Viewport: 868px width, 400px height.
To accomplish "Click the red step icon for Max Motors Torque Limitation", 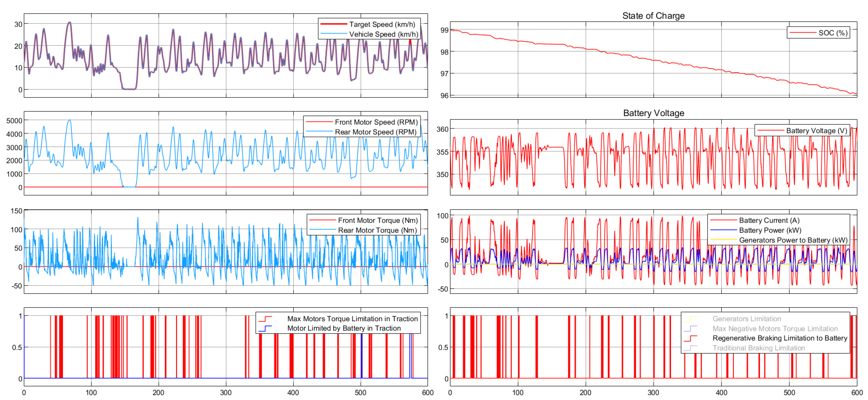I will coord(265,318).
